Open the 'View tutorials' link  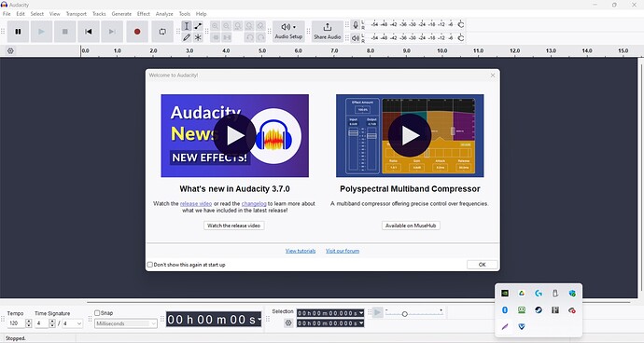point(301,251)
